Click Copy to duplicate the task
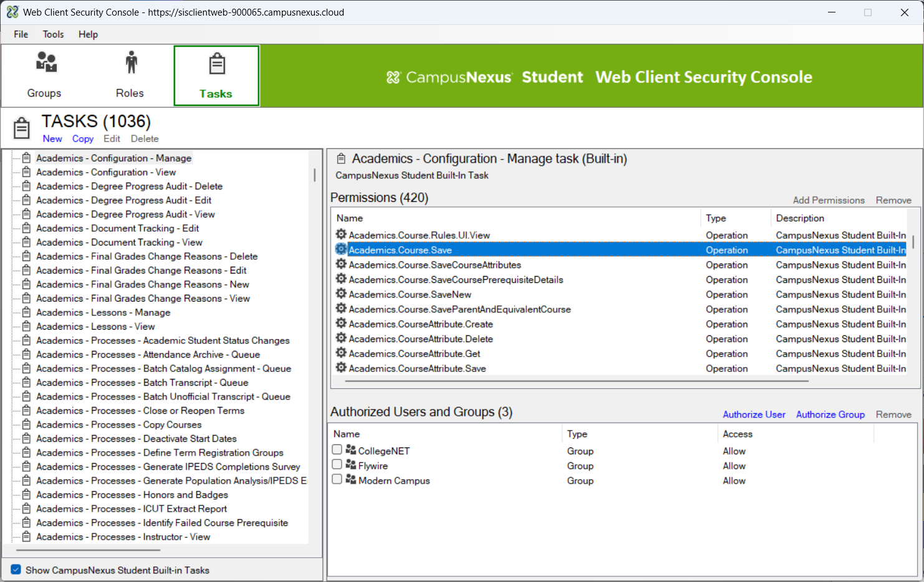924x582 pixels. click(x=83, y=138)
